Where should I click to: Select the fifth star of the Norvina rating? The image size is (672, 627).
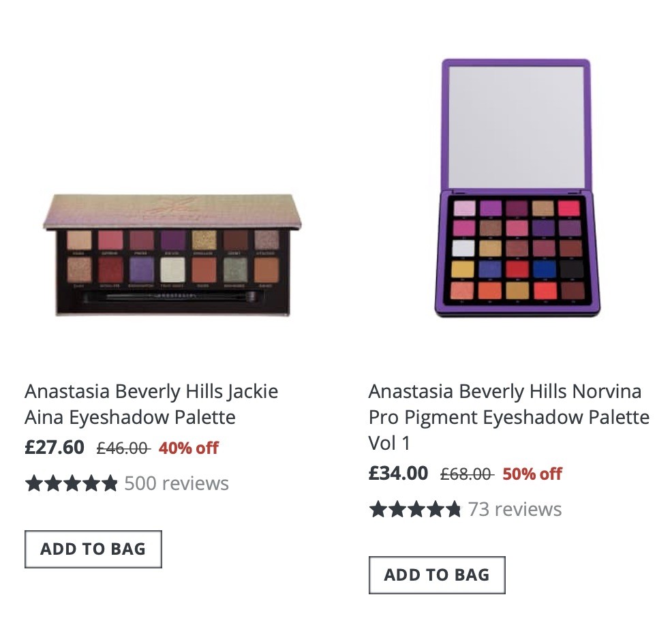(455, 508)
